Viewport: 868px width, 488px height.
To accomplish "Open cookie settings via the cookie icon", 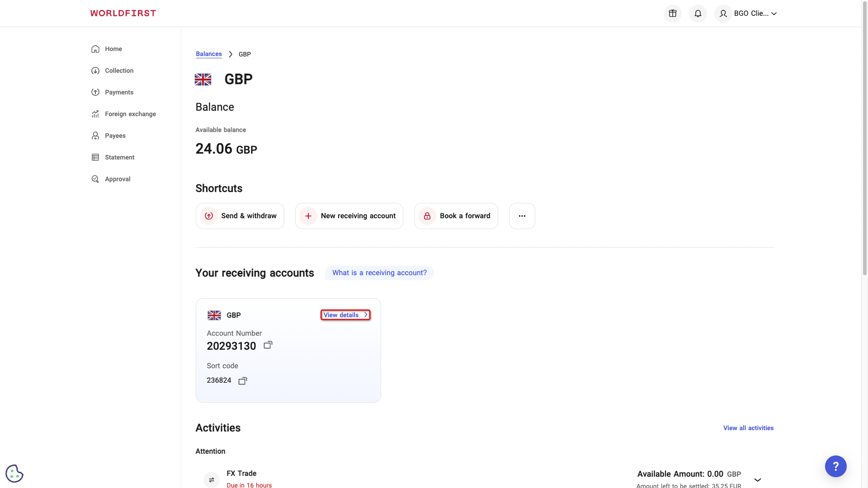I will (14, 473).
